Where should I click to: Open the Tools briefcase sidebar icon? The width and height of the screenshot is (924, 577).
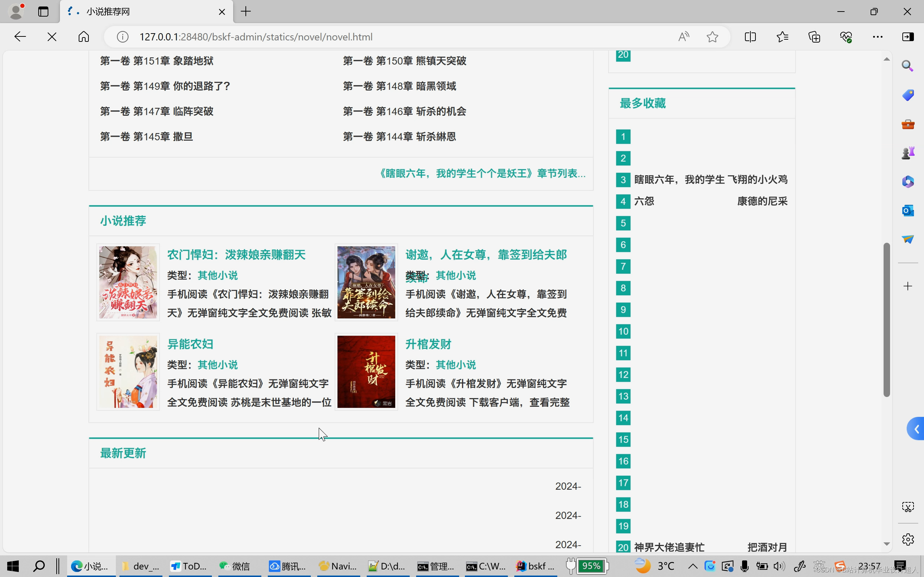pos(908,124)
